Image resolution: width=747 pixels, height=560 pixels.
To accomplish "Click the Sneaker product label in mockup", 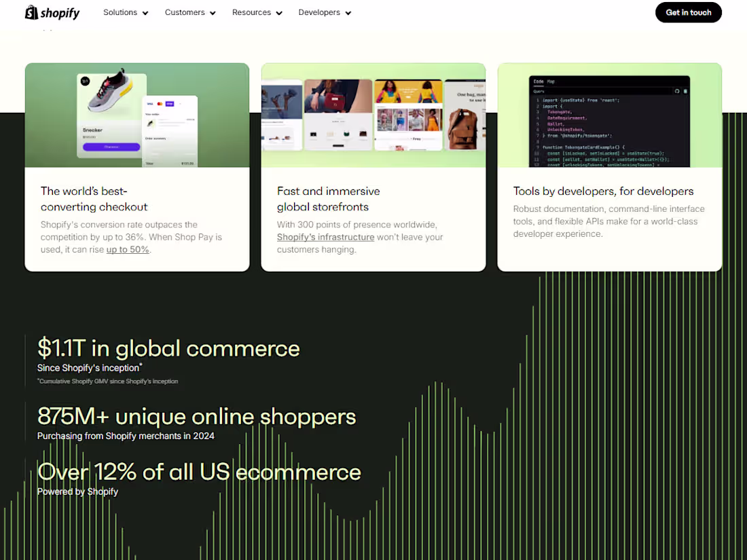I will (x=92, y=130).
